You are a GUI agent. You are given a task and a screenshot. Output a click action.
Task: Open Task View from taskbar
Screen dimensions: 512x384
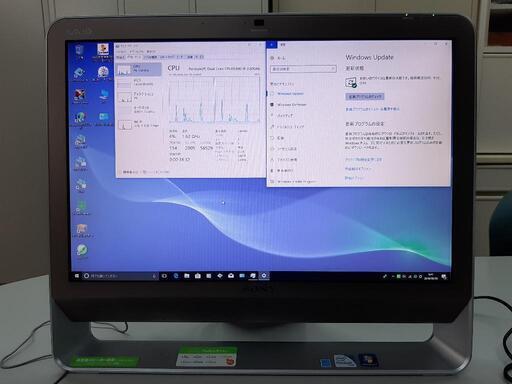coord(164,276)
